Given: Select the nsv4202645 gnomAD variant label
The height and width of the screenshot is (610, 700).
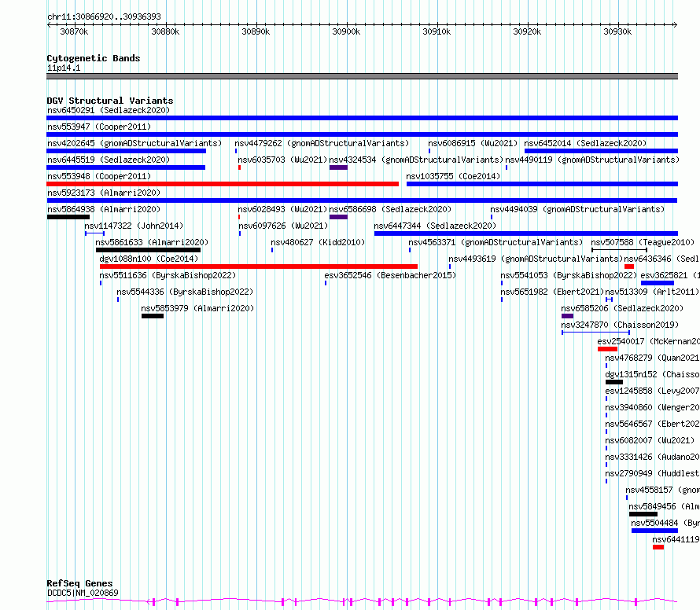Looking at the screenshot, I should (x=134, y=143).
